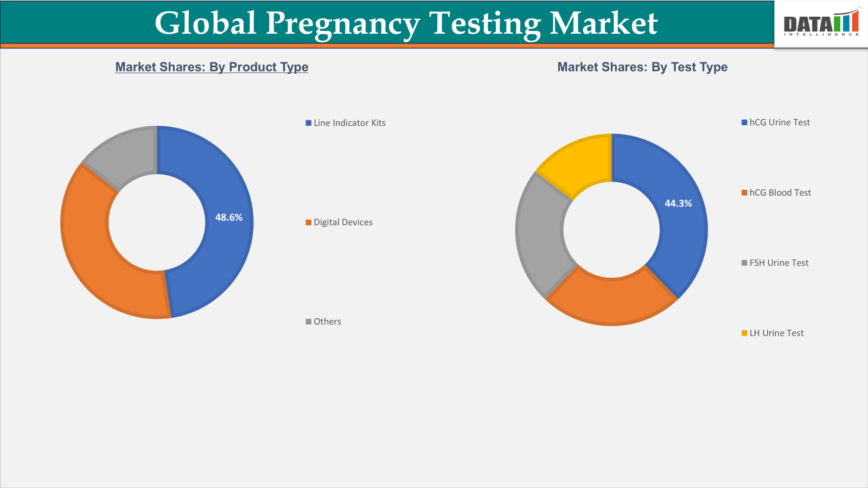
Task: Click the Global Pregnancy Testing Market title
Action: coord(406,23)
